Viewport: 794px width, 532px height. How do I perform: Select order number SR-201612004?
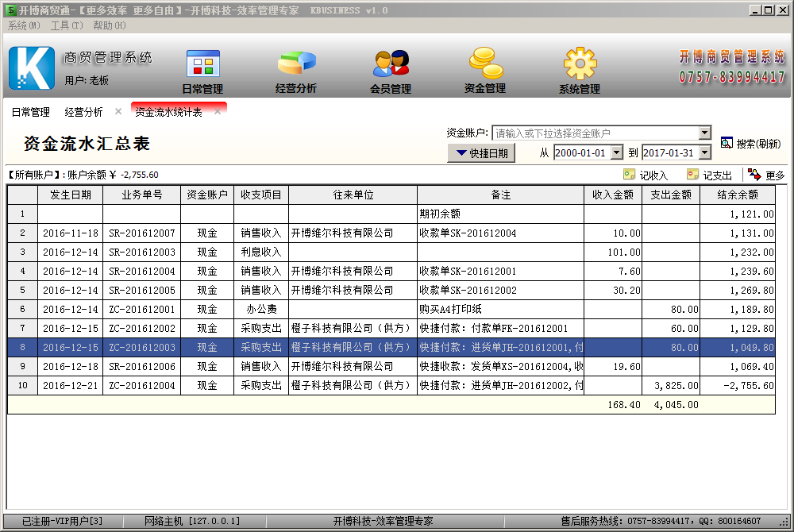point(142,272)
